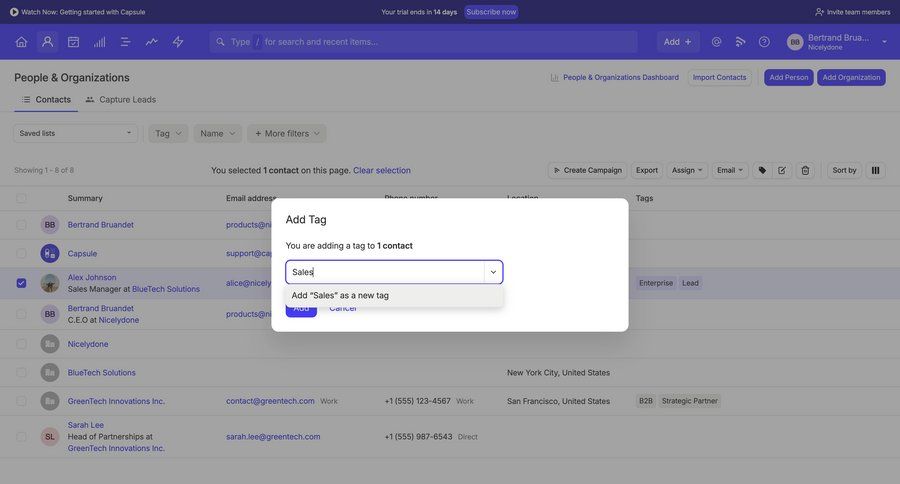
Task: Open the Saved lists dropdown
Action: (75, 133)
